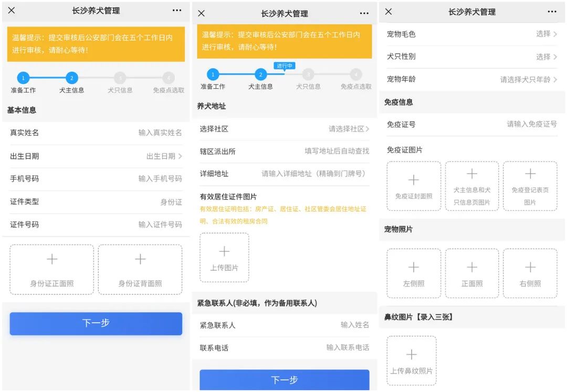567x392 pixels.
Task: Close the right panel with X icon
Action: pyautogui.click(x=388, y=12)
